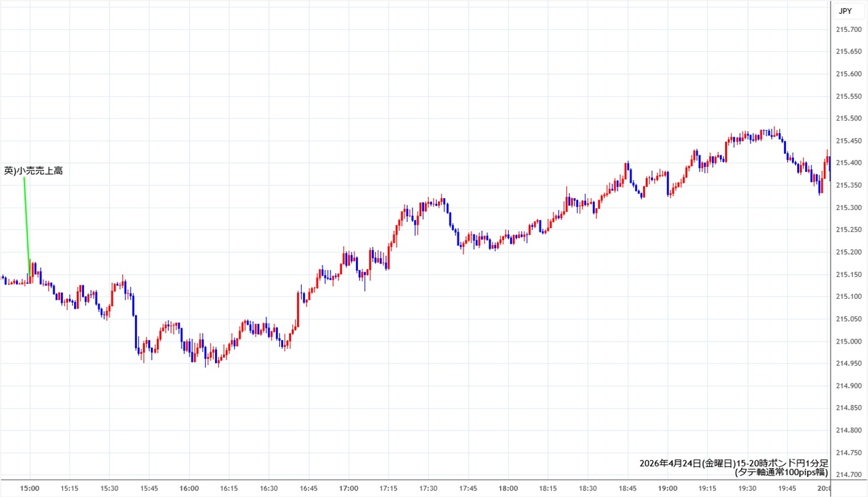Select the 215.400 price axis label
Viewport: 868px width, 497px height.
847,163
